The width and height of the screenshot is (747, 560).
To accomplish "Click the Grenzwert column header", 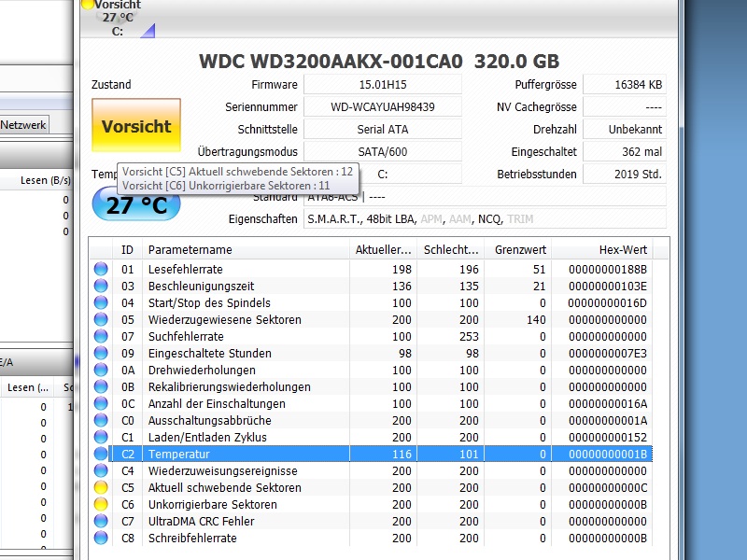I will pyautogui.click(x=518, y=249).
